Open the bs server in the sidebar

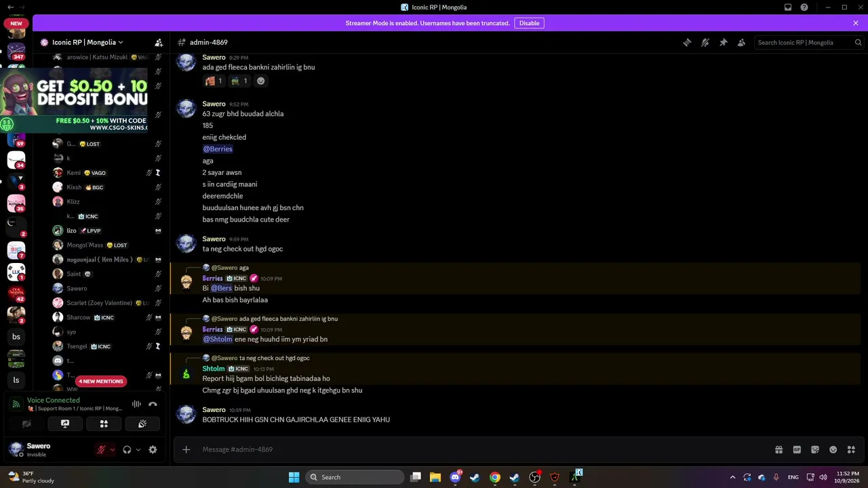point(16,337)
